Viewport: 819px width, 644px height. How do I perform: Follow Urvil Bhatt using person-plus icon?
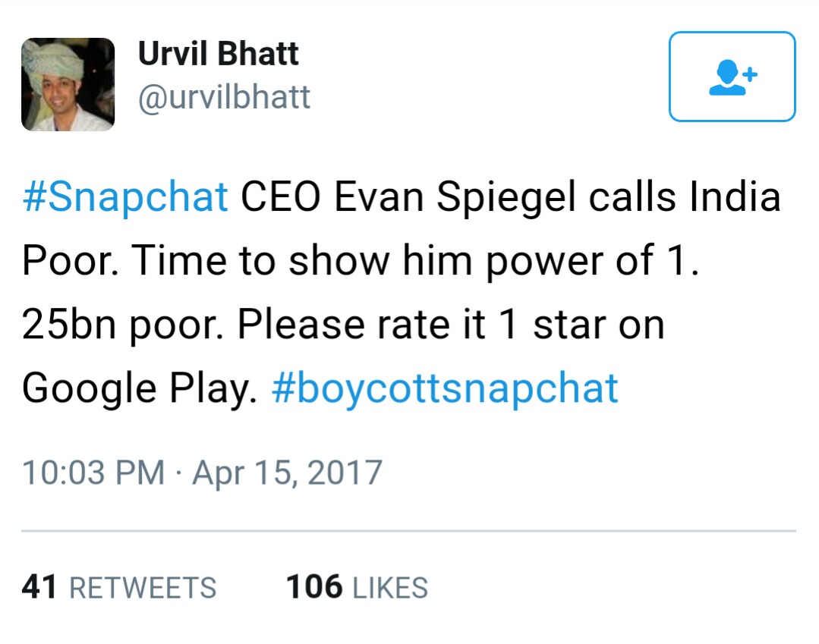[732, 77]
